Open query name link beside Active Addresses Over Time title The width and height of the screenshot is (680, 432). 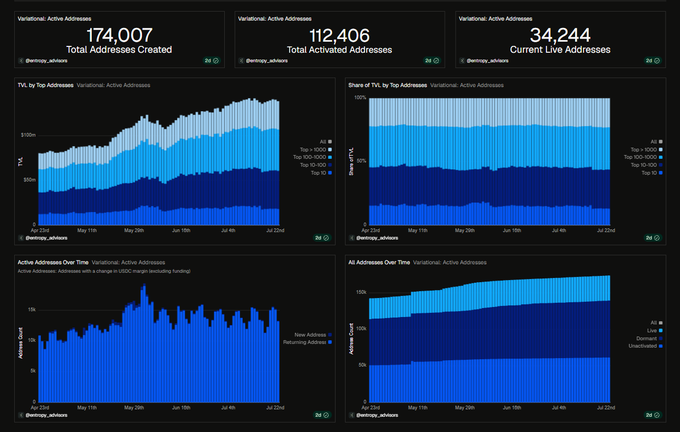coord(128,262)
